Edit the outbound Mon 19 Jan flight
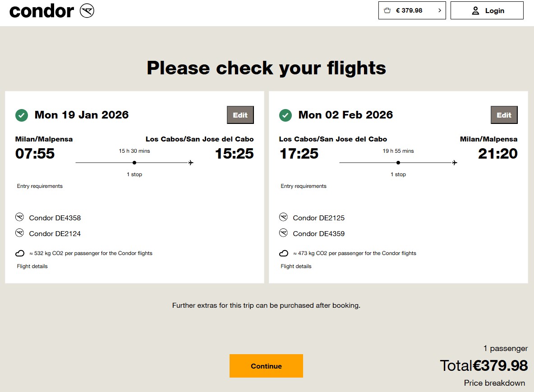Image resolution: width=534 pixels, height=392 pixels. pos(240,115)
